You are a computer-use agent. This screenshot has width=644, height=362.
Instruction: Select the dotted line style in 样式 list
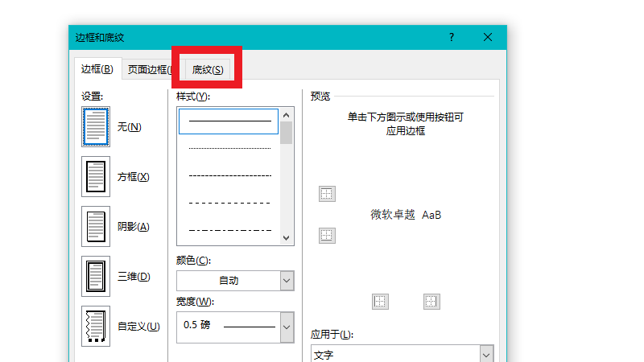tap(229, 148)
